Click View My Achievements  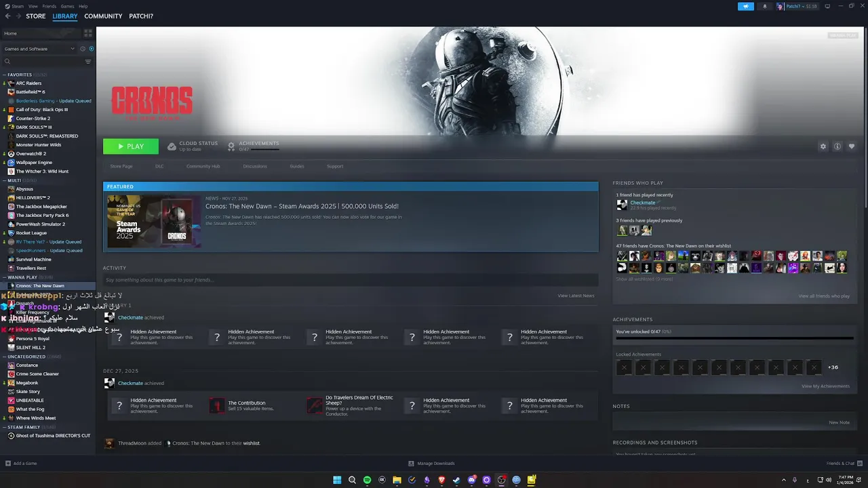tap(825, 386)
